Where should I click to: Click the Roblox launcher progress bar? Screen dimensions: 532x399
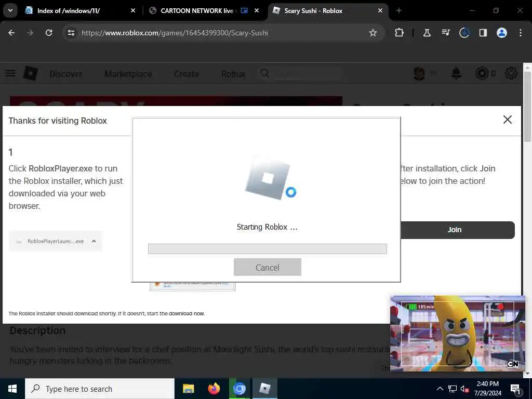[268, 249]
